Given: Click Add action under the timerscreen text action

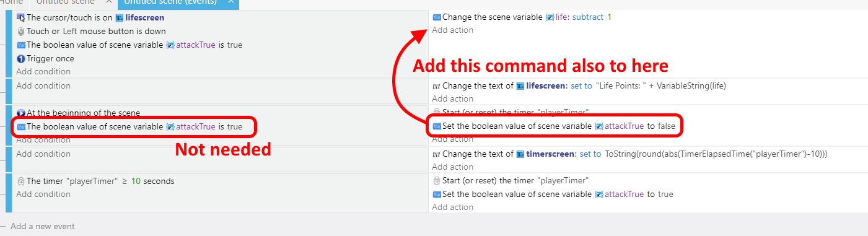Looking at the screenshot, I should tap(453, 167).
